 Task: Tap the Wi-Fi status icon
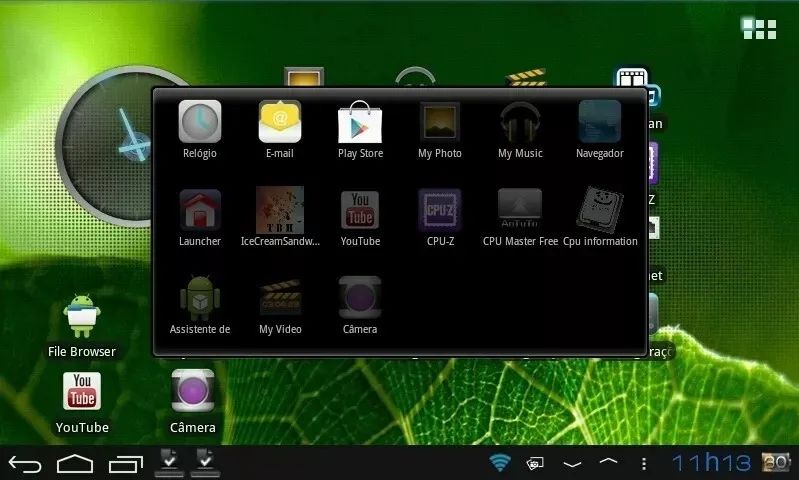(x=500, y=463)
